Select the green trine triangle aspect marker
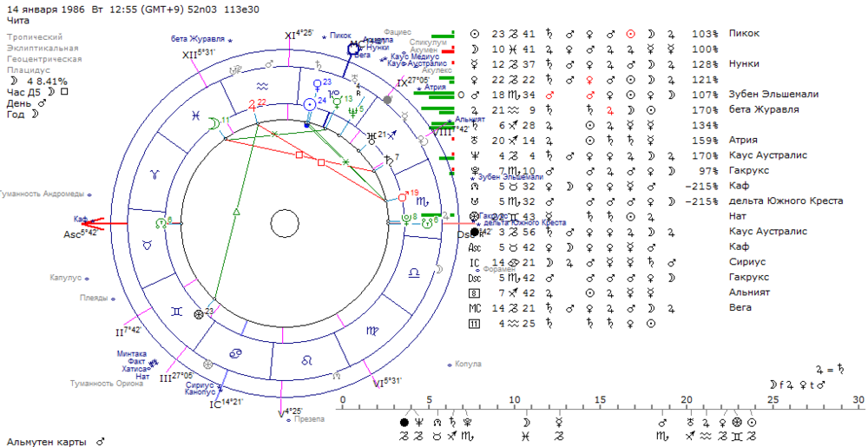The height and width of the screenshot is (447, 868). 235,212
